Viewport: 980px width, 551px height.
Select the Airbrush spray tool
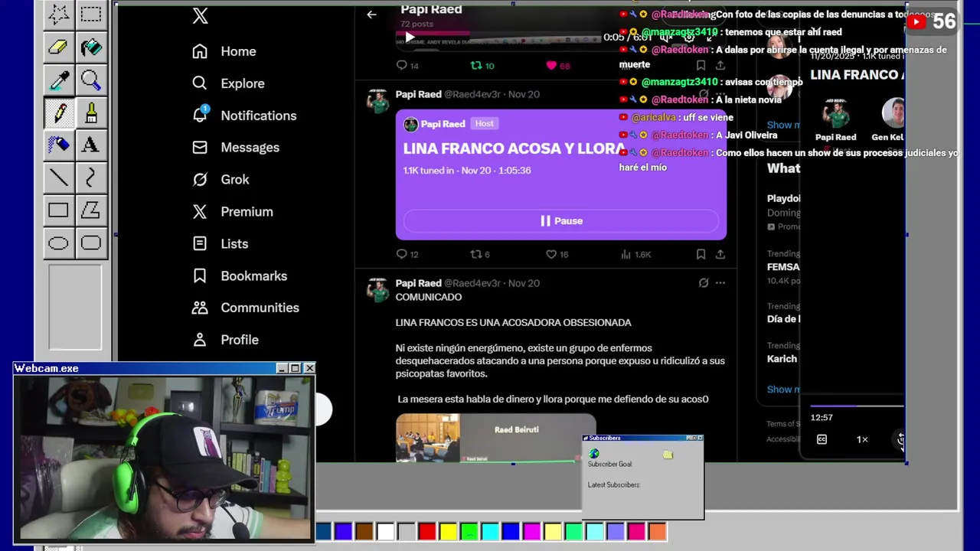(59, 144)
